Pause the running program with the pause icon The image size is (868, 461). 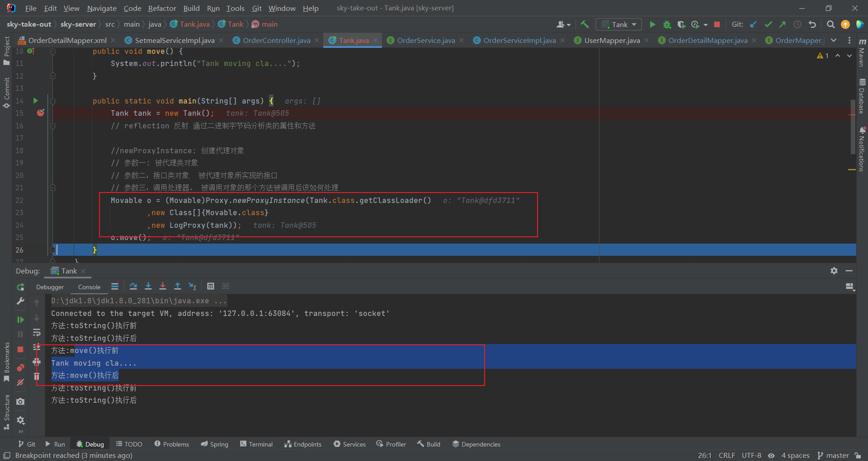(20, 334)
